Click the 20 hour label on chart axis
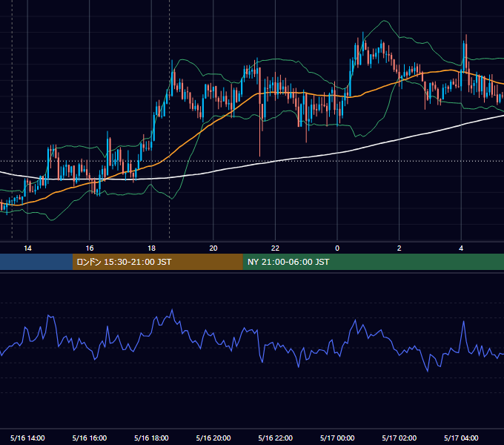 (213, 248)
